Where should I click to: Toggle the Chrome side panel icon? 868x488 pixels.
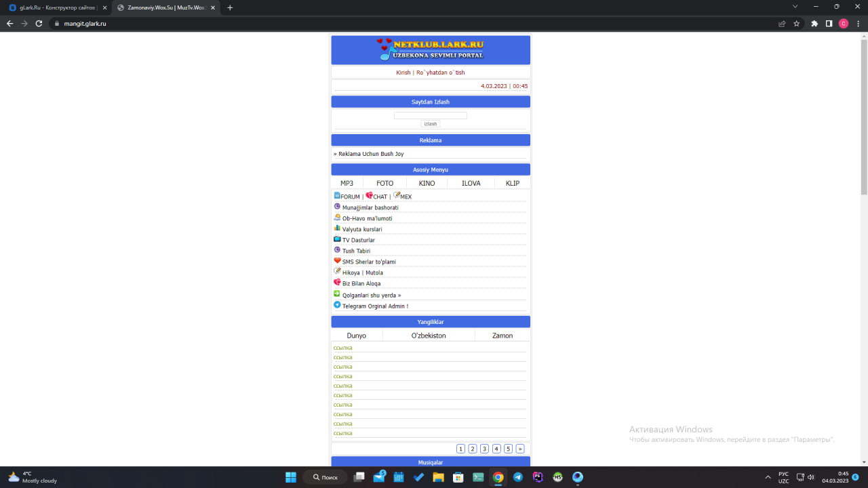coord(829,23)
